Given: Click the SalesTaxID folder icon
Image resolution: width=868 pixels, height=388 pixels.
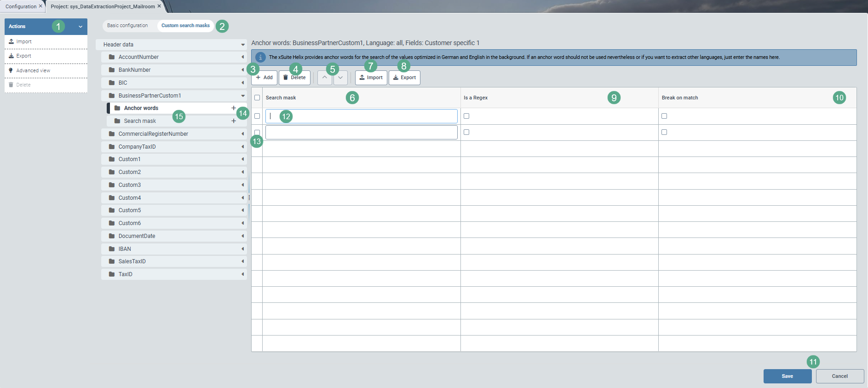Looking at the screenshot, I should [112, 261].
